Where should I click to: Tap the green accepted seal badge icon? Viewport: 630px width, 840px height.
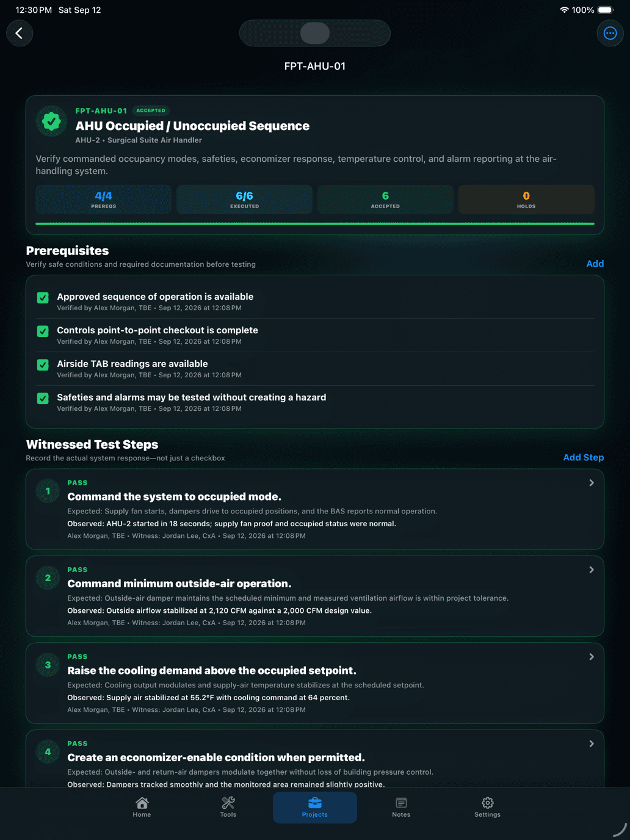click(51, 121)
